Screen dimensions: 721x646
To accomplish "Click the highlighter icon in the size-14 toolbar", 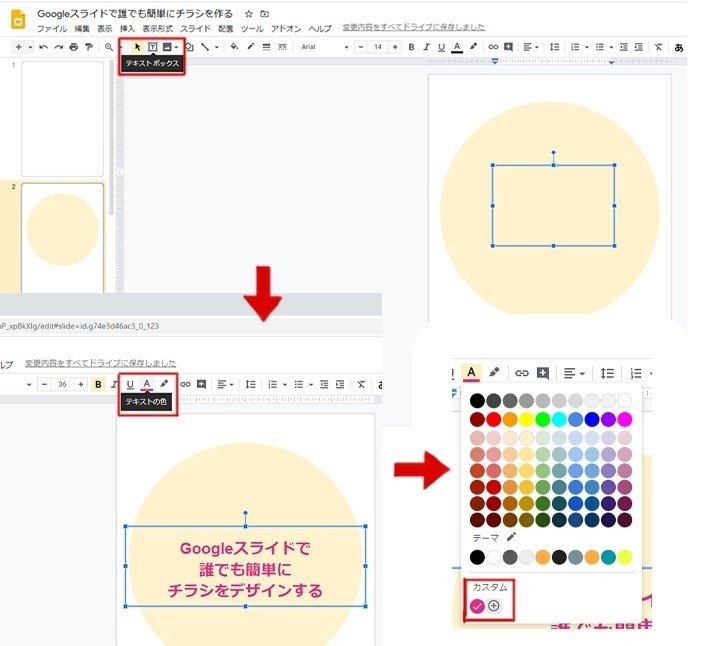I will click(474, 46).
